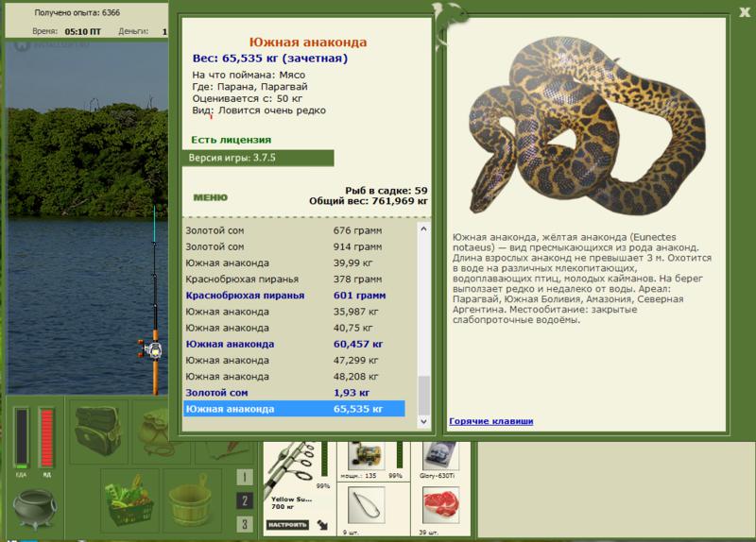Click the anaconda photo
This screenshot has height=542, width=756.
pyautogui.click(x=586, y=127)
